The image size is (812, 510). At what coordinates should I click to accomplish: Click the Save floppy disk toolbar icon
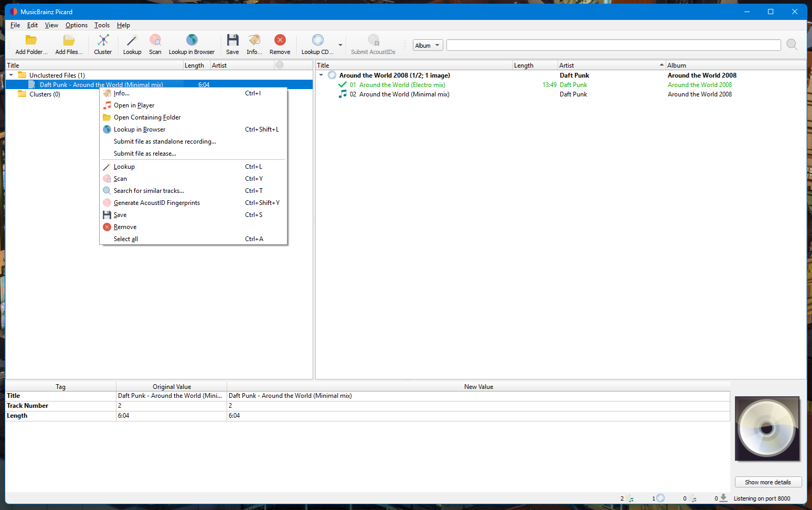click(232, 41)
